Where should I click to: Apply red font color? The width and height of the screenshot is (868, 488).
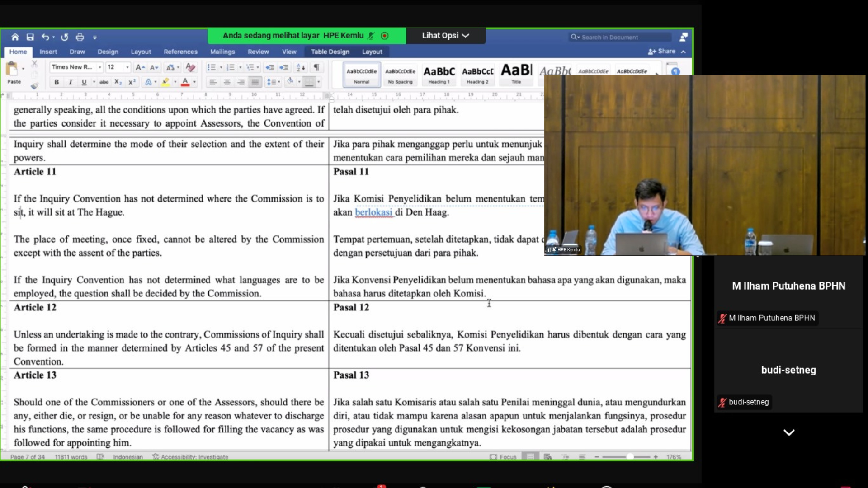coord(185,82)
